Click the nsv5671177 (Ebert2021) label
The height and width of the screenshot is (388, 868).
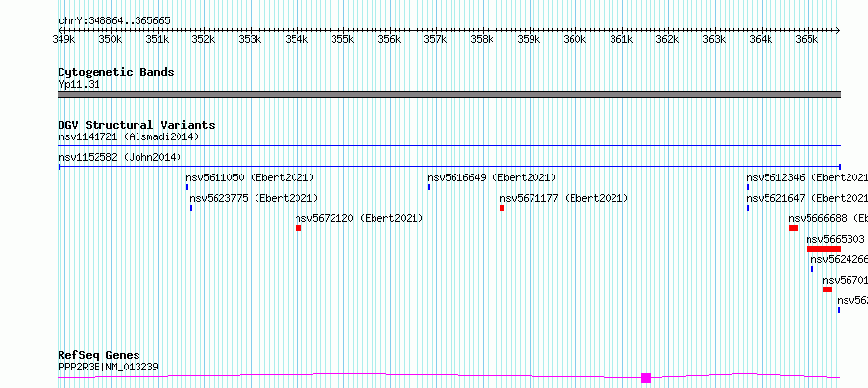(564, 198)
